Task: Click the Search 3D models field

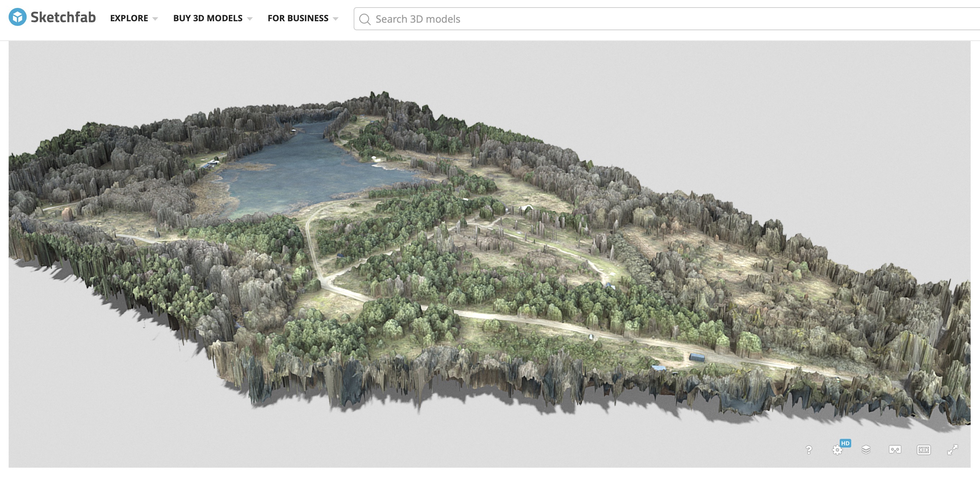Action: coord(667,19)
